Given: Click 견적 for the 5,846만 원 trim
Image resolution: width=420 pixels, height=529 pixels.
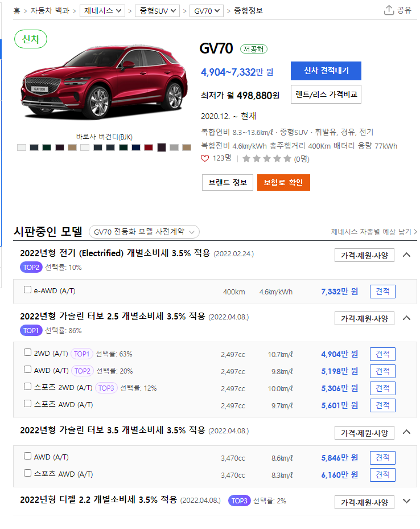Looking at the screenshot, I should point(382,458).
